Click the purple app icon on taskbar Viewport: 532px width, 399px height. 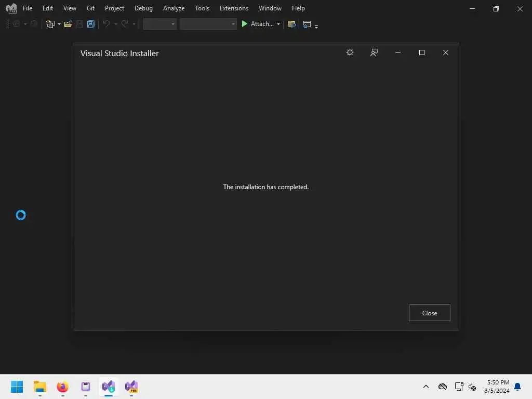pyautogui.click(x=86, y=387)
